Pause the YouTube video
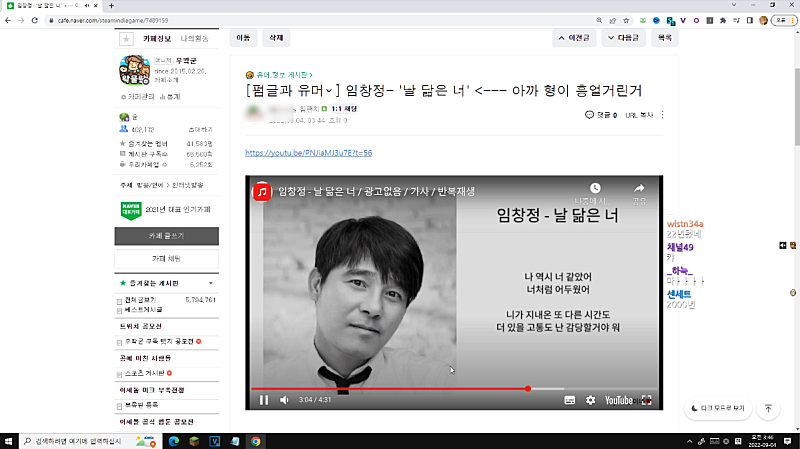The image size is (800, 449). [264, 400]
